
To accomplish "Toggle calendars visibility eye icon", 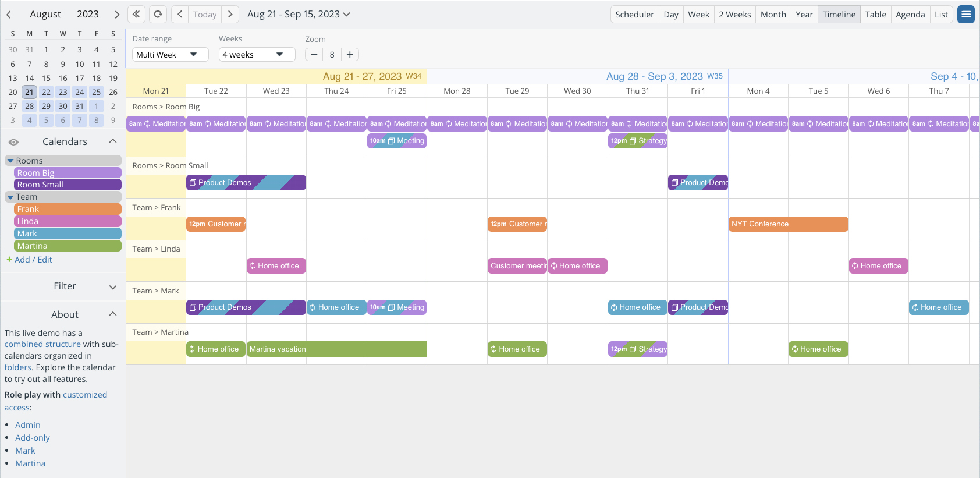I will [x=13, y=142].
